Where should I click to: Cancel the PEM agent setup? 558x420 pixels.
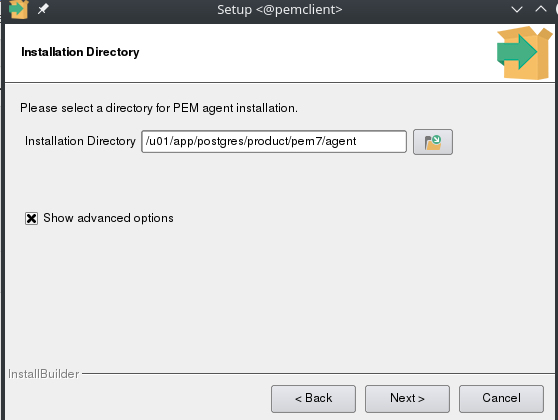coord(501,399)
